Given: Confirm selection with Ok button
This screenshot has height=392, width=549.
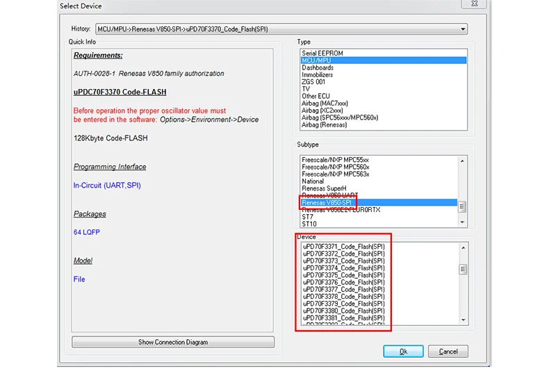Looking at the screenshot, I should click(403, 352).
